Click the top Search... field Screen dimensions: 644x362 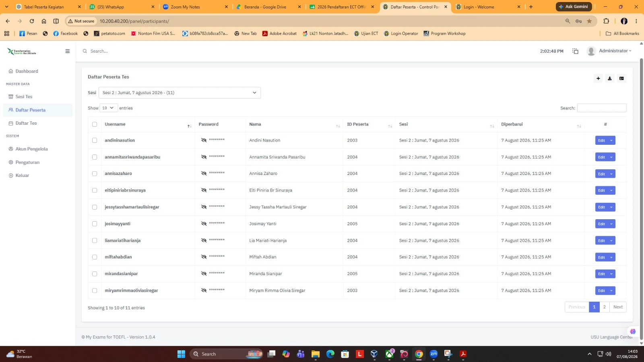point(99,51)
